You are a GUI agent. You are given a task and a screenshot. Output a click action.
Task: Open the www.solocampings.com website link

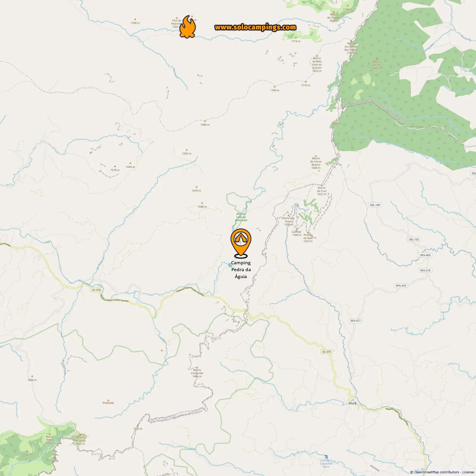point(255,27)
